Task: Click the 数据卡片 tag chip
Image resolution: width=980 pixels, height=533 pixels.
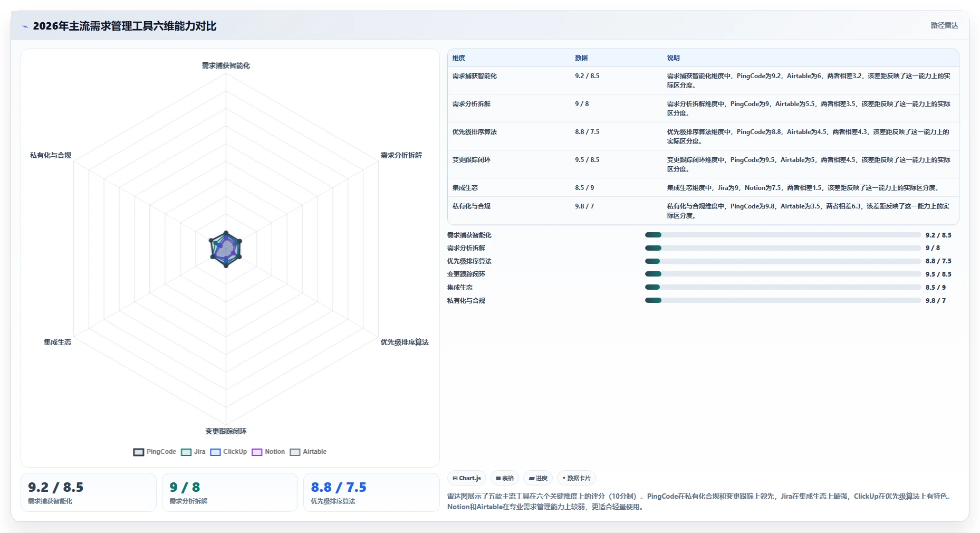Action: click(x=577, y=478)
